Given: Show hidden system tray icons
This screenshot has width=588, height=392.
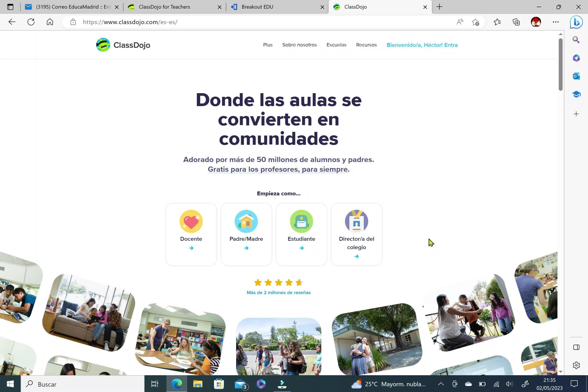Looking at the screenshot, I should tap(440, 384).
